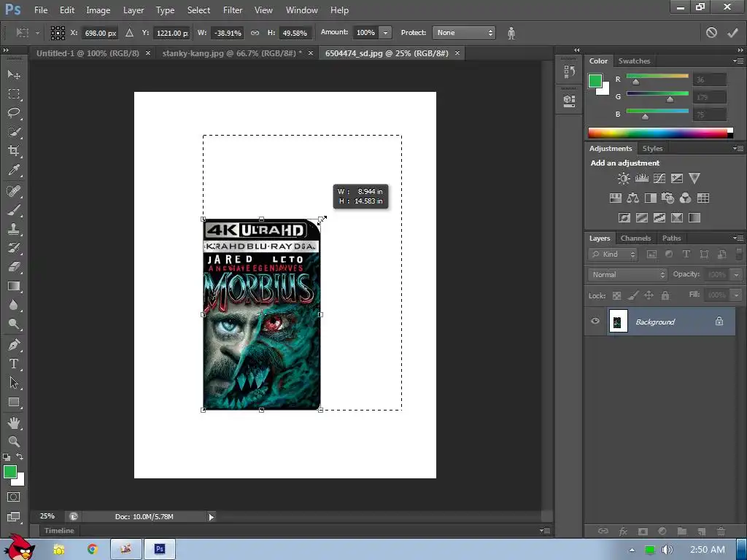Open the layer Kind filter dropdown

(612, 254)
